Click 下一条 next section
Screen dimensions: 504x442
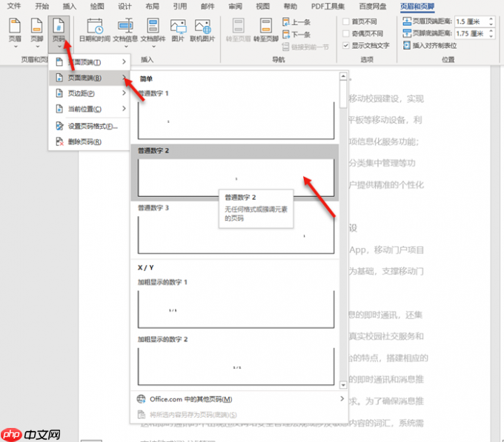[296, 34]
